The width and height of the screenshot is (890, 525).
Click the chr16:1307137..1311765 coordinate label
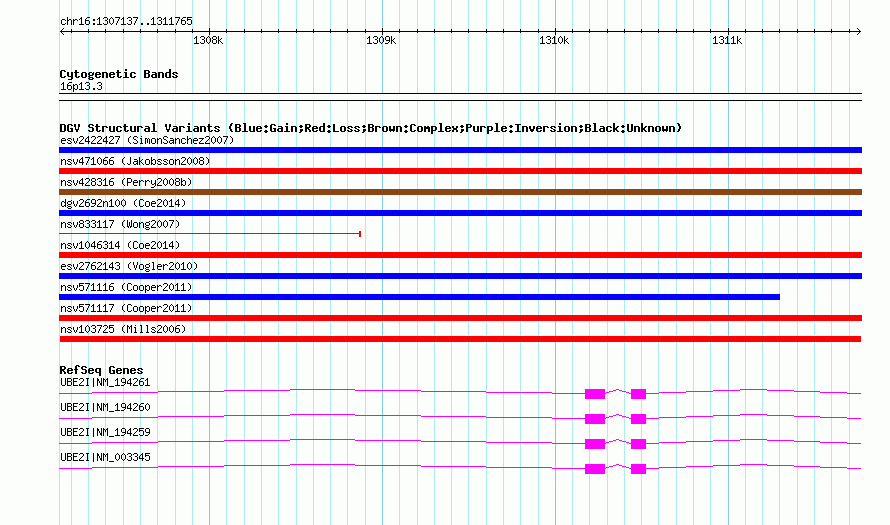pyautogui.click(x=126, y=22)
